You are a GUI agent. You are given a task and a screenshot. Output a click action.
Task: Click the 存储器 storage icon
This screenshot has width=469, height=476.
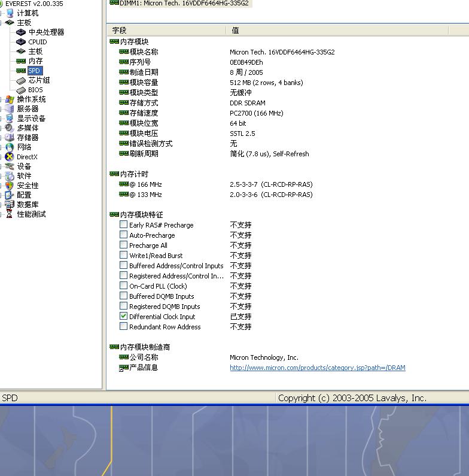tap(10, 138)
